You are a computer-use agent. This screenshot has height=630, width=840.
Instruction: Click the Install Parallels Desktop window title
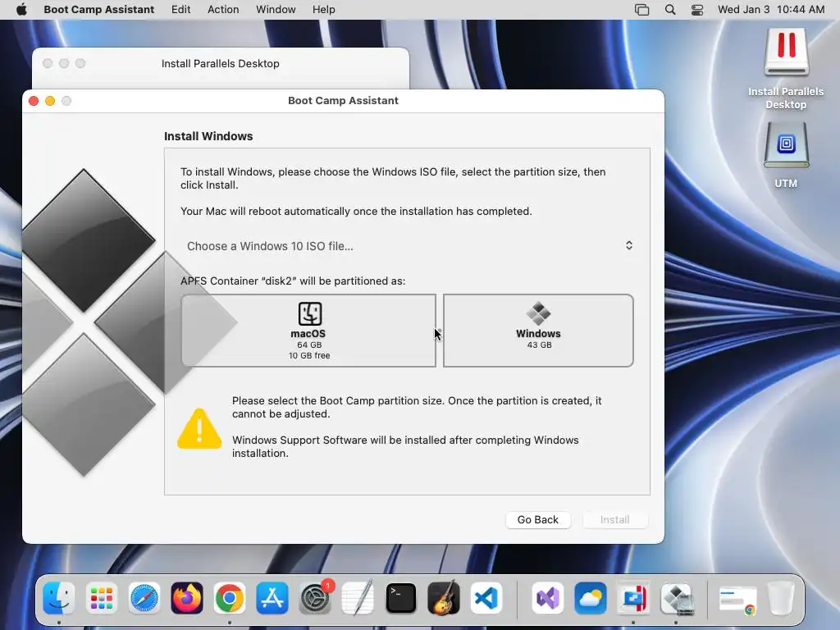[x=220, y=64]
